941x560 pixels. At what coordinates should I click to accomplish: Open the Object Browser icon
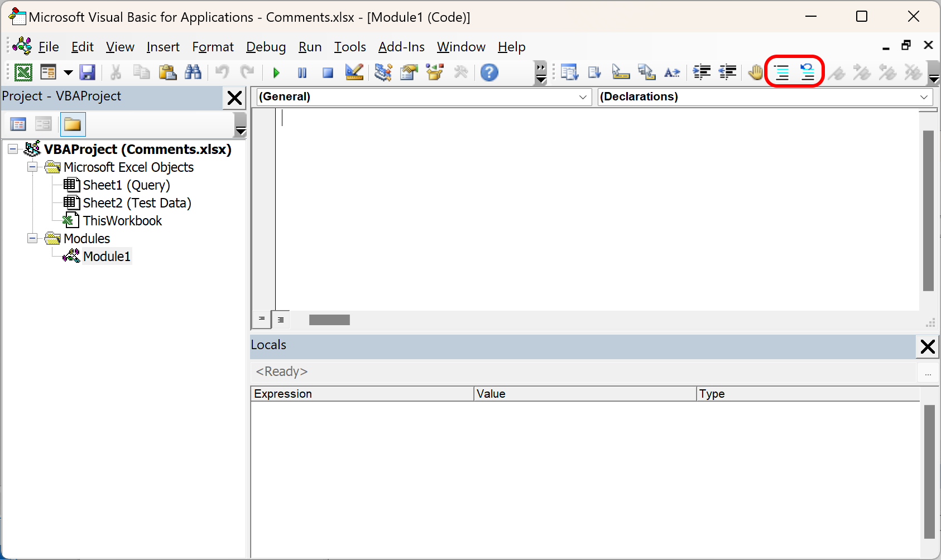[x=435, y=73]
